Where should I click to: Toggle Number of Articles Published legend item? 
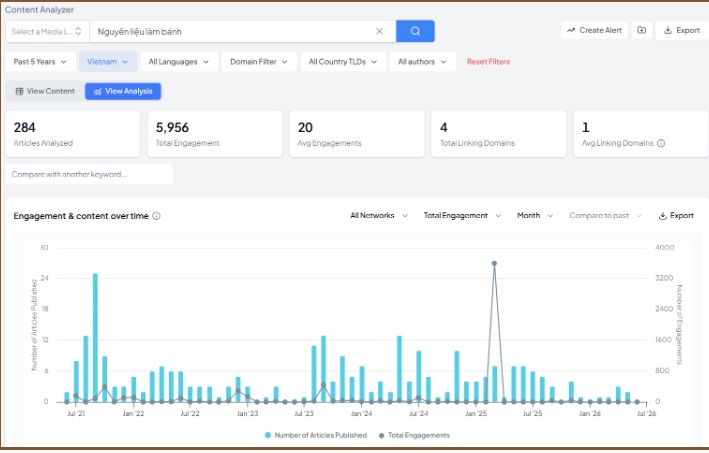coord(316,435)
